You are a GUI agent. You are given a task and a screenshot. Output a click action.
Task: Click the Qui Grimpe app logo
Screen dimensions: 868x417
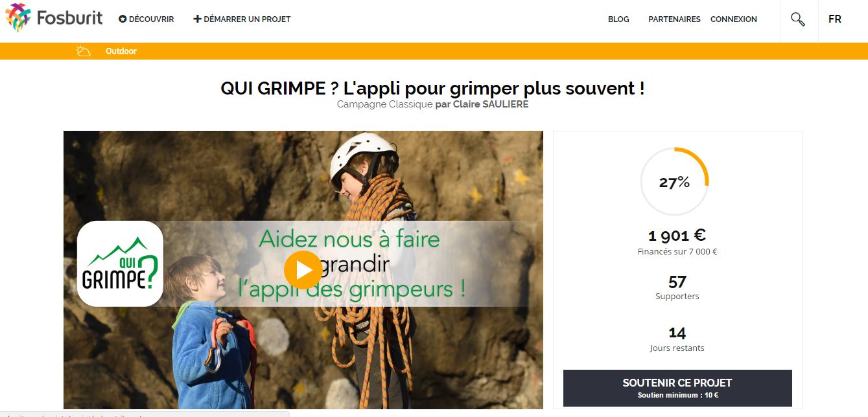point(120,264)
